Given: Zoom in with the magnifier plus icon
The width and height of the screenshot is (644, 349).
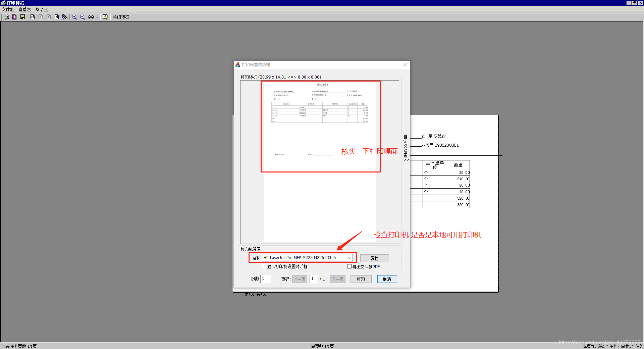Looking at the screenshot, I should click(74, 17).
